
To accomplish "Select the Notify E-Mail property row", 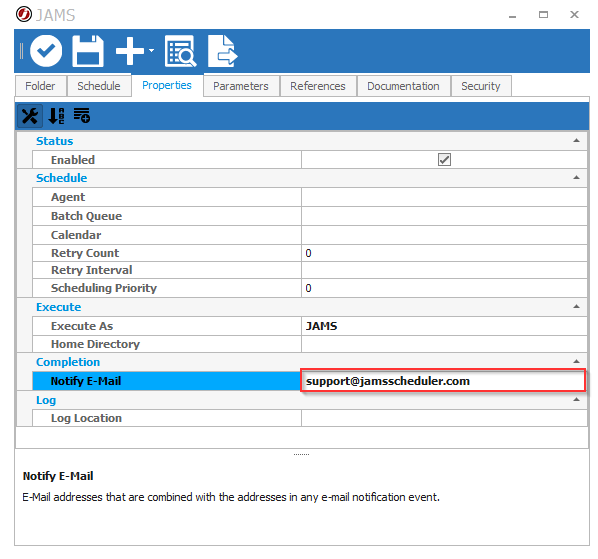I will click(x=166, y=381).
